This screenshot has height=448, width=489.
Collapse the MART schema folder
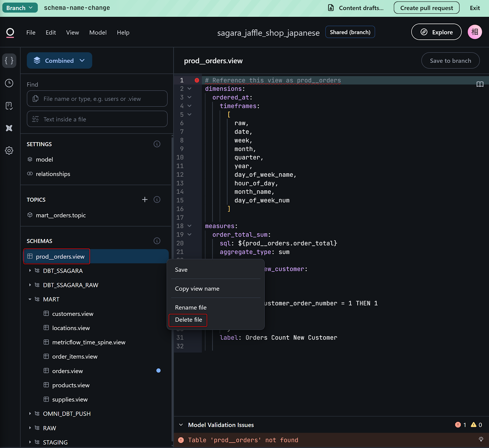[x=30, y=299]
